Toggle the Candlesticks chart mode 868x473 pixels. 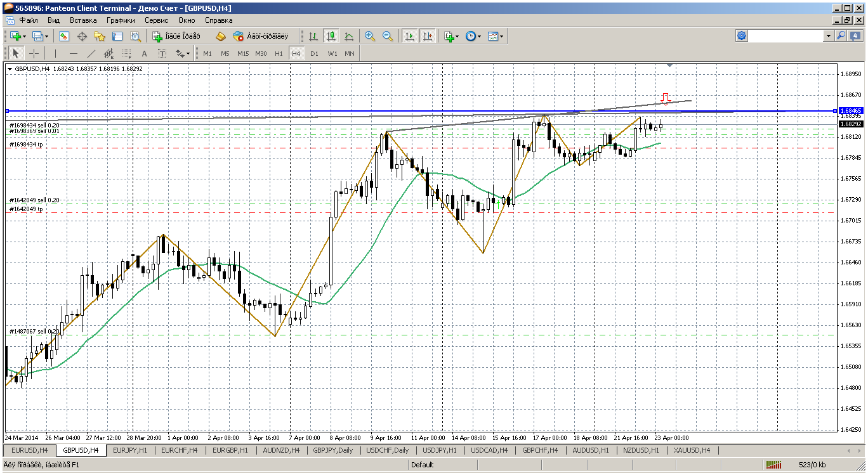click(331, 36)
